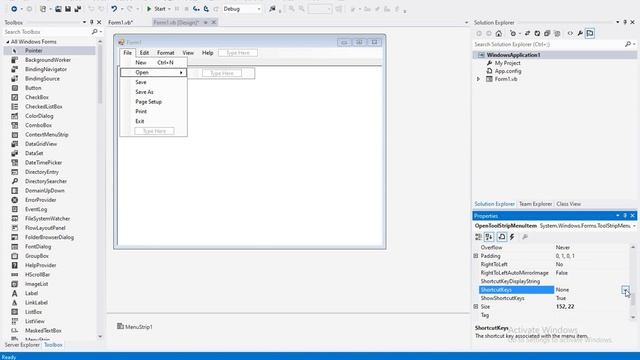640x360 pixels.
Task: Click the Type Here box in Open submenu
Action: [222, 73]
